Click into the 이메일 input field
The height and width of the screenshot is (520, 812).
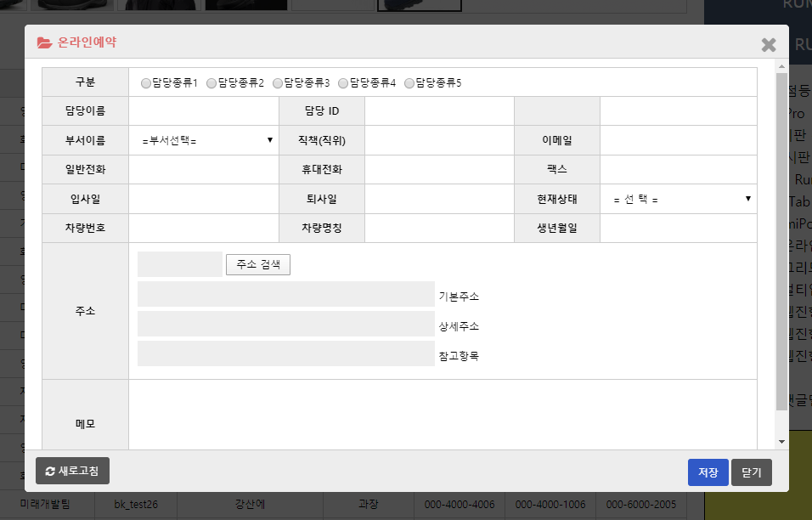677,140
